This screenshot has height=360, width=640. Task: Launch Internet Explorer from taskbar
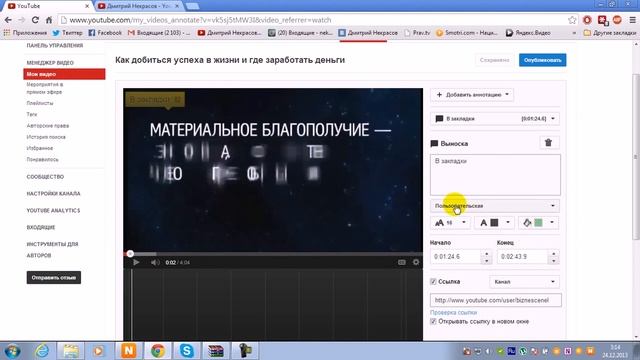(42, 351)
